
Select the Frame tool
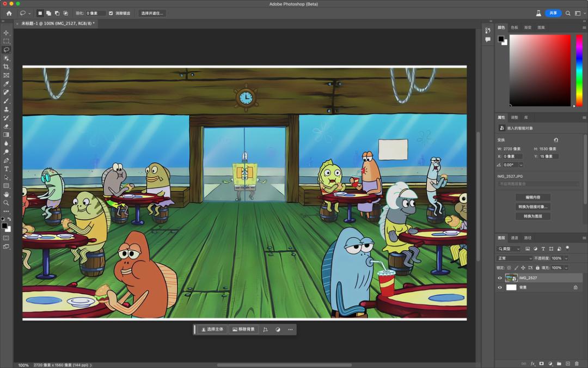(7, 75)
